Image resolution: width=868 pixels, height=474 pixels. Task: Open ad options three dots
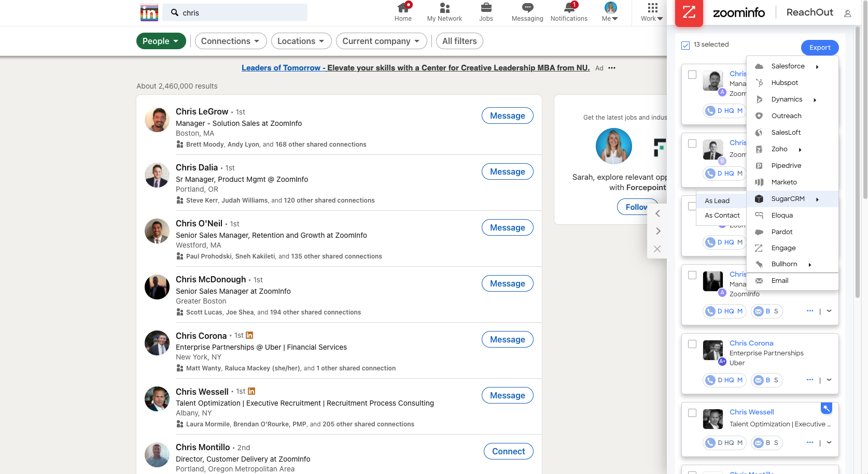[x=612, y=68]
